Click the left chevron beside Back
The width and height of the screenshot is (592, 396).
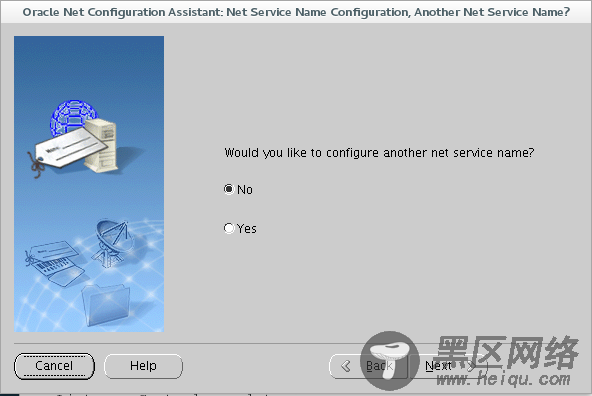click(345, 366)
